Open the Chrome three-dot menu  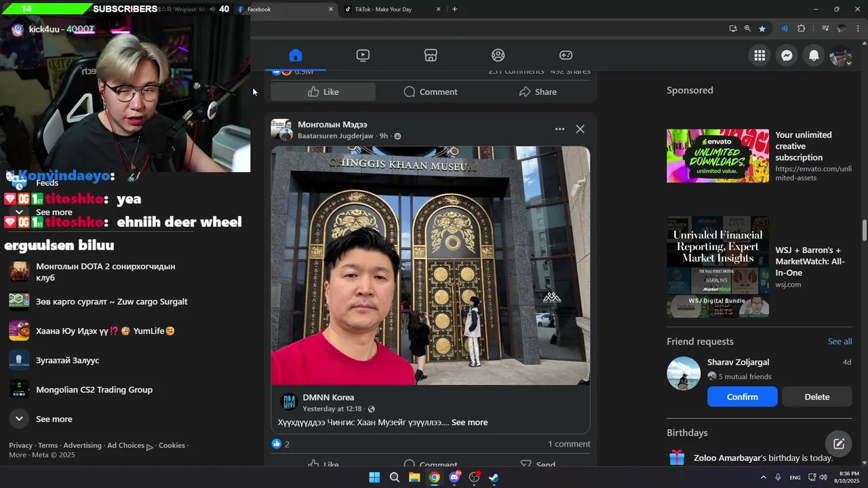coord(859,28)
